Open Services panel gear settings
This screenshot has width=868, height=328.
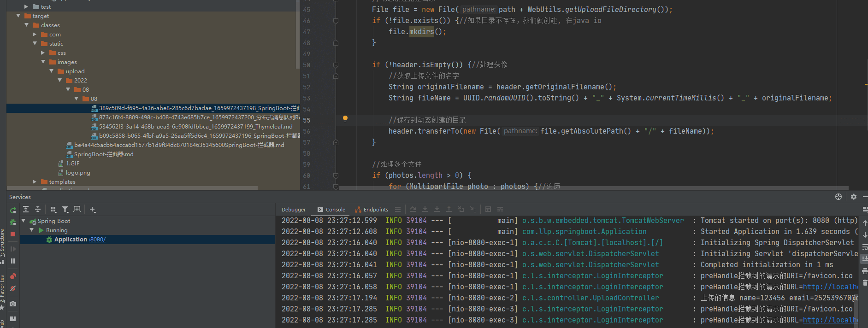(854, 197)
